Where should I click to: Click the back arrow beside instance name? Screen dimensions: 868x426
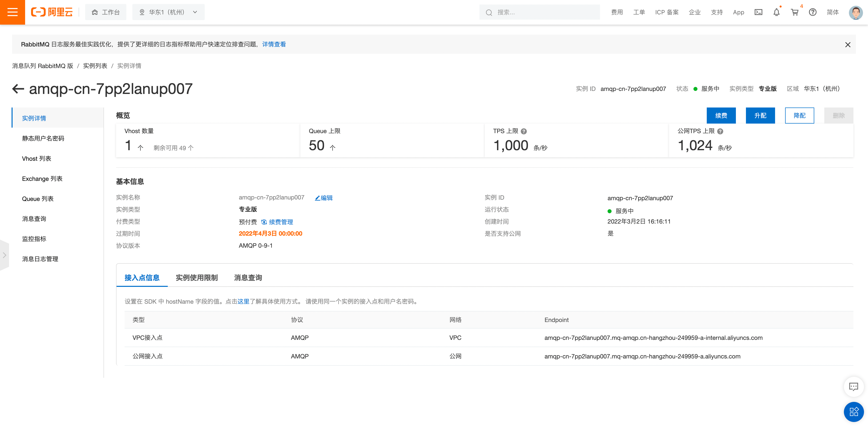pyautogui.click(x=18, y=89)
